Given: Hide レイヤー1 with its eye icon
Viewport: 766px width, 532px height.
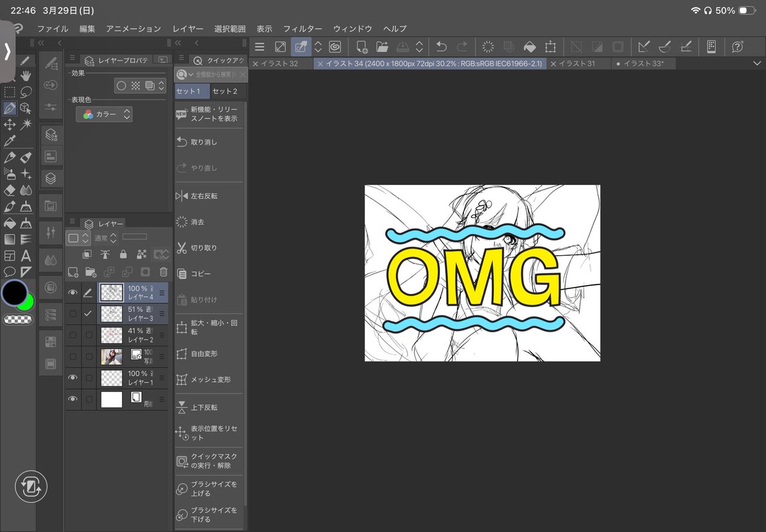Looking at the screenshot, I should tap(73, 378).
